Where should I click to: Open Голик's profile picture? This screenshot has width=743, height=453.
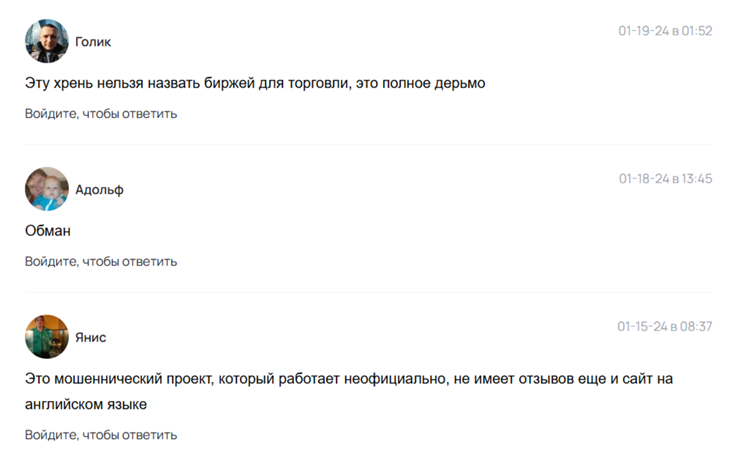(47, 41)
